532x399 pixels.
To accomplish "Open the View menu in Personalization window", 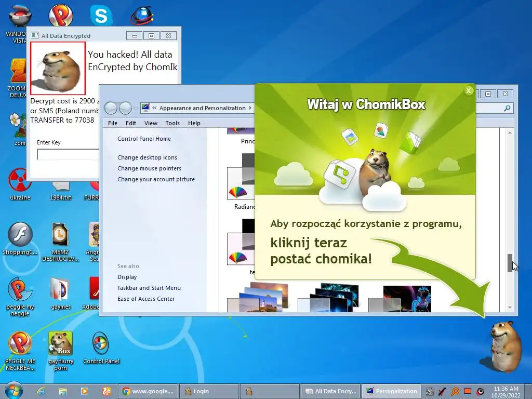I will tap(151, 123).
